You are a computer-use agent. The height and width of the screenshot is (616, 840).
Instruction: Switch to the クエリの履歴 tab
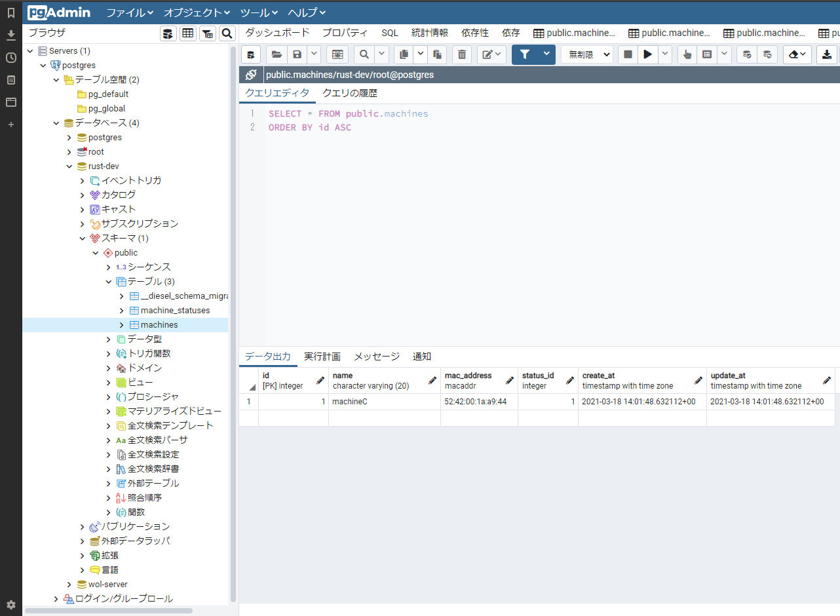click(350, 93)
